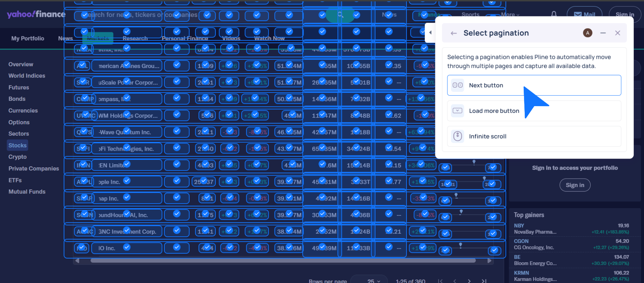Click the user avatar 'A' icon
This screenshot has height=283, width=644.
tap(588, 33)
